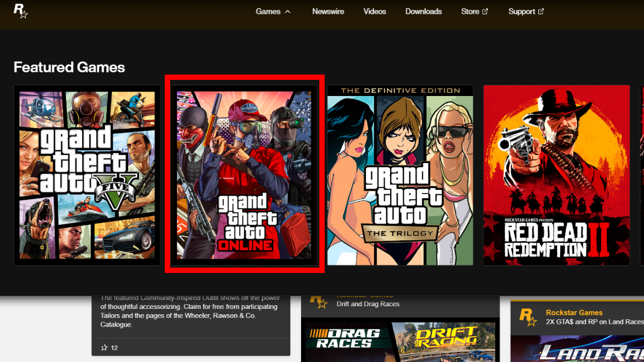Click Rockstar avatar on Drift and Drag Races post
The width and height of the screenshot is (644, 362).
click(x=319, y=302)
